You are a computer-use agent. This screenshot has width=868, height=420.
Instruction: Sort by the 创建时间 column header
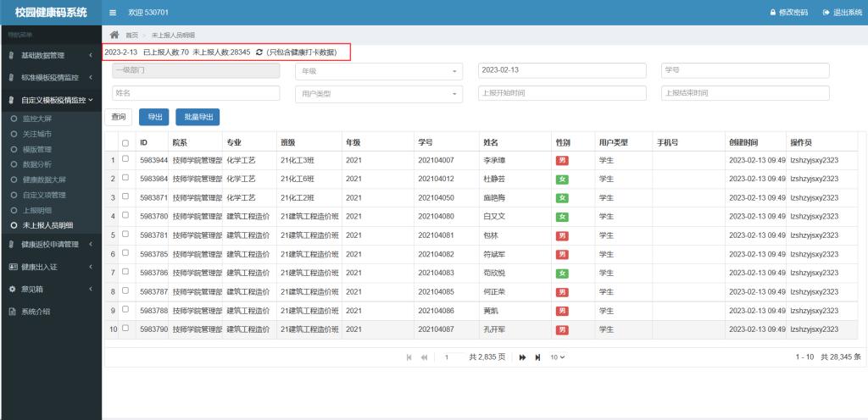tap(755, 142)
